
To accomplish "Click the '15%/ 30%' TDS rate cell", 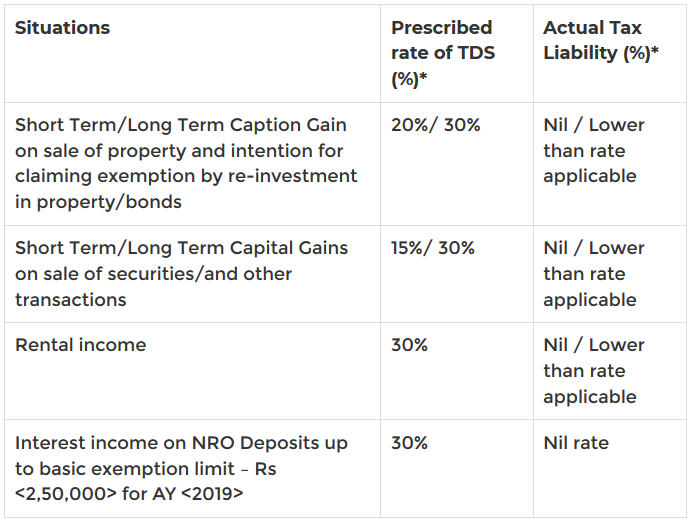I will point(433,248).
